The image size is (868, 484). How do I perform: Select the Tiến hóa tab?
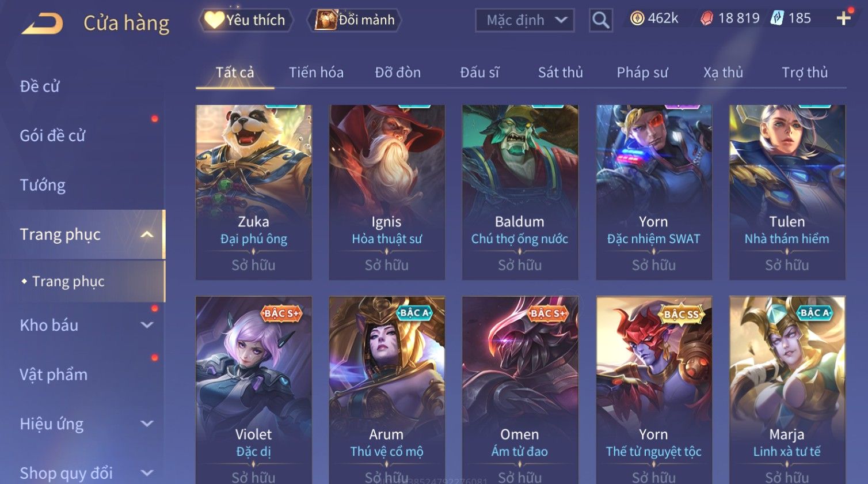(316, 73)
